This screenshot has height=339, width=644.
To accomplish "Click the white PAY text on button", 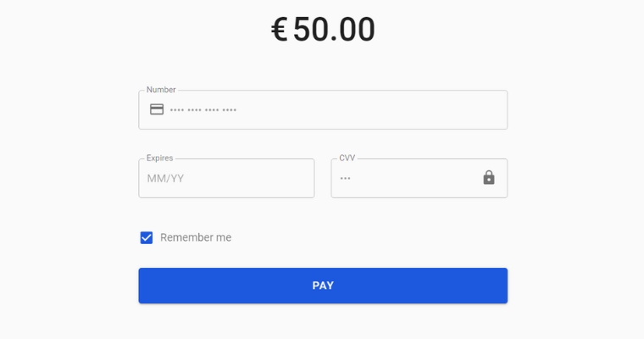I will [x=323, y=286].
